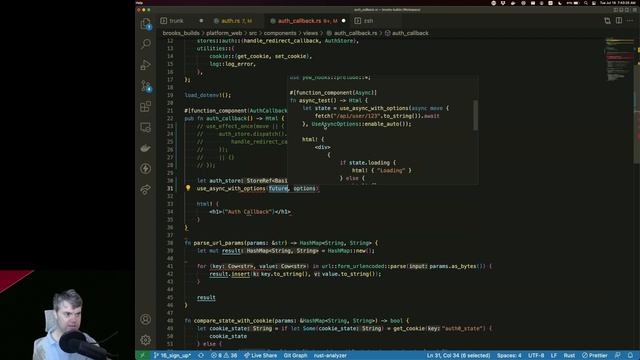Click the compare changes icon in the editor toolbar
The width and height of the screenshot is (640, 360).
(607, 21)
